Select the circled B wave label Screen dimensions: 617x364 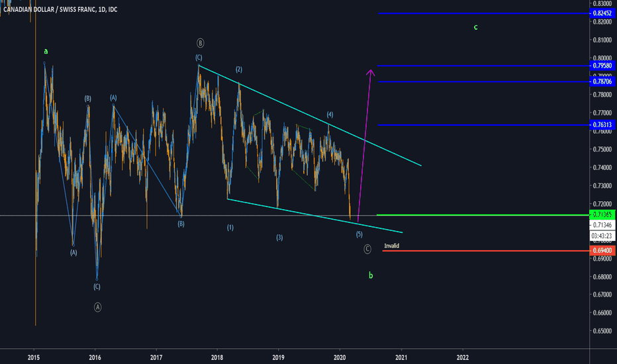tap(200, 43)
